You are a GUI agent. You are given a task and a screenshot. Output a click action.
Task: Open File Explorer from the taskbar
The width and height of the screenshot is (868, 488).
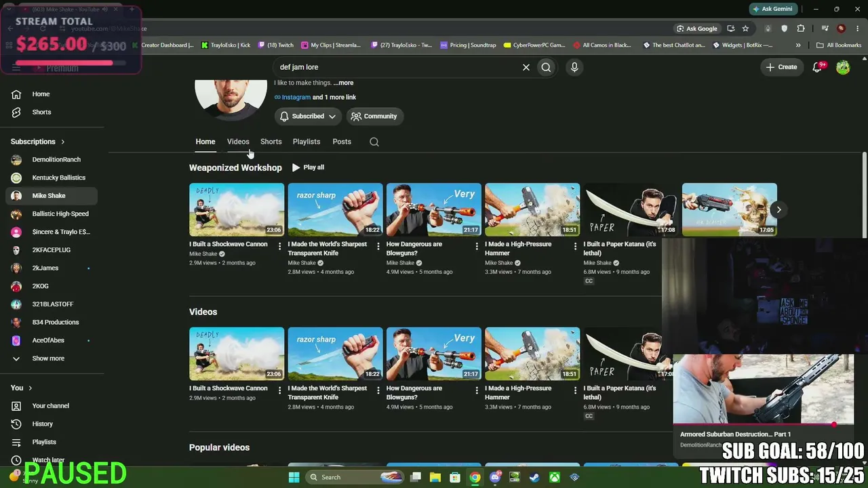click(x=435, y=477)
